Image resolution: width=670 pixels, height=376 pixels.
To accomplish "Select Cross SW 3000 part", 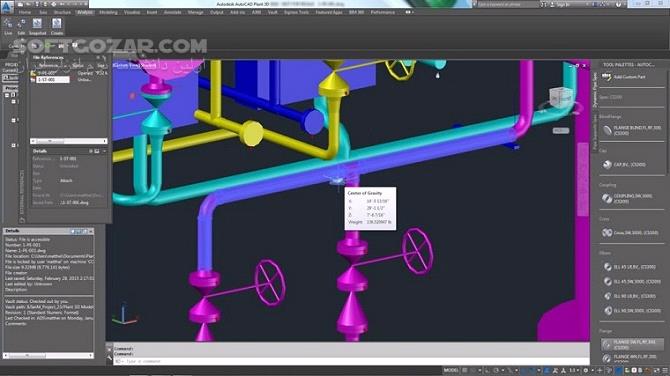I will [x=631, y=233].
